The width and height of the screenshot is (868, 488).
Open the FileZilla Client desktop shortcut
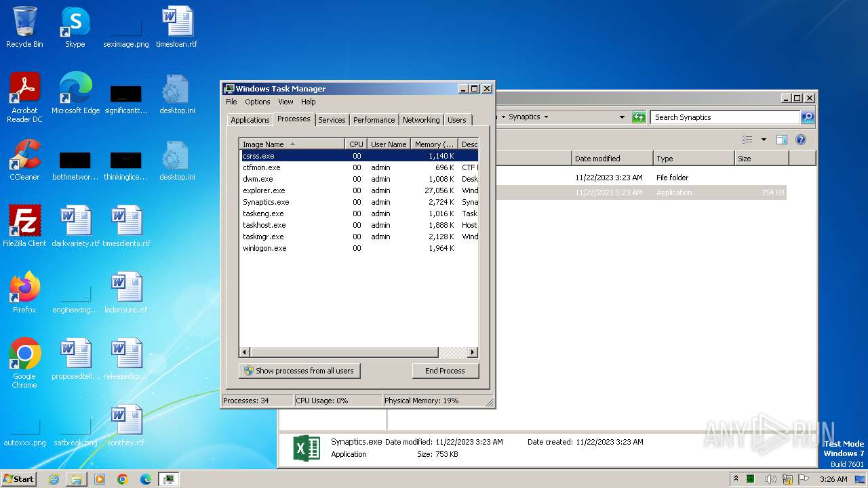[24, 226]
